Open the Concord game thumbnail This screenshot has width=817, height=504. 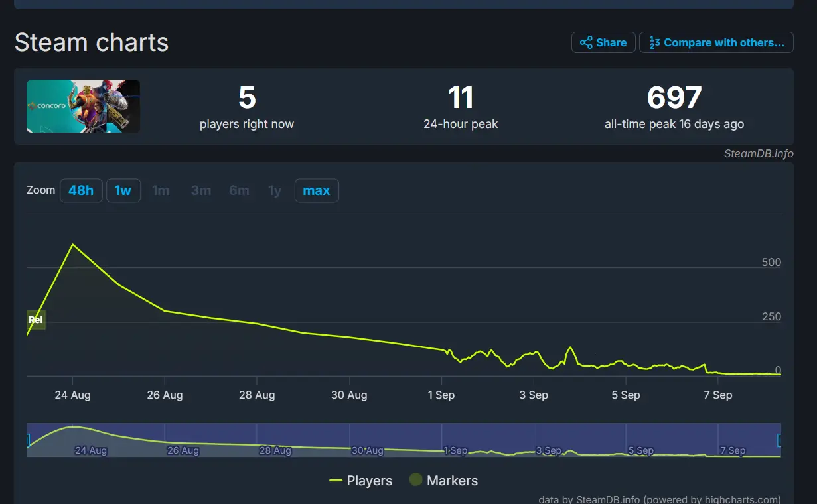(83, 106)
